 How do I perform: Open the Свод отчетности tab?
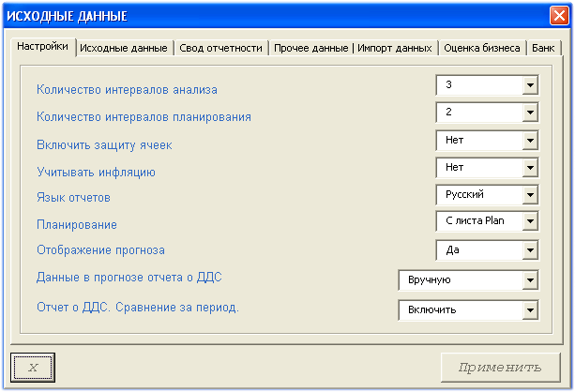pos(220,48)
